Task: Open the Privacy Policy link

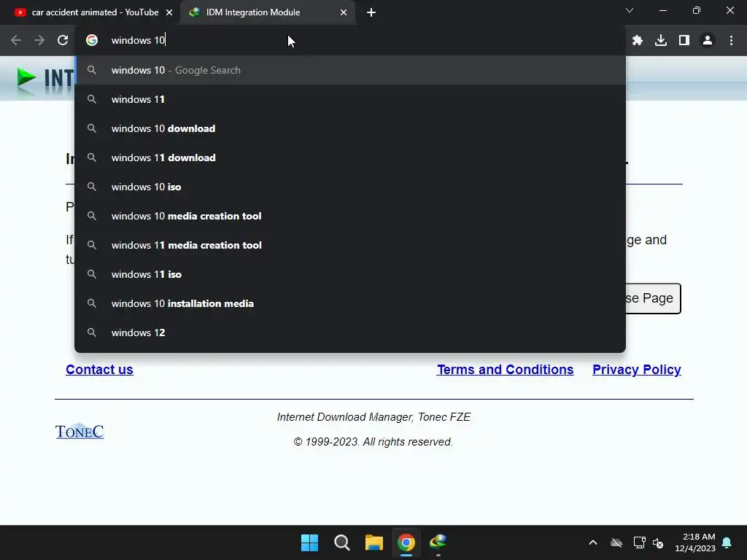Action: coord(636,370)
